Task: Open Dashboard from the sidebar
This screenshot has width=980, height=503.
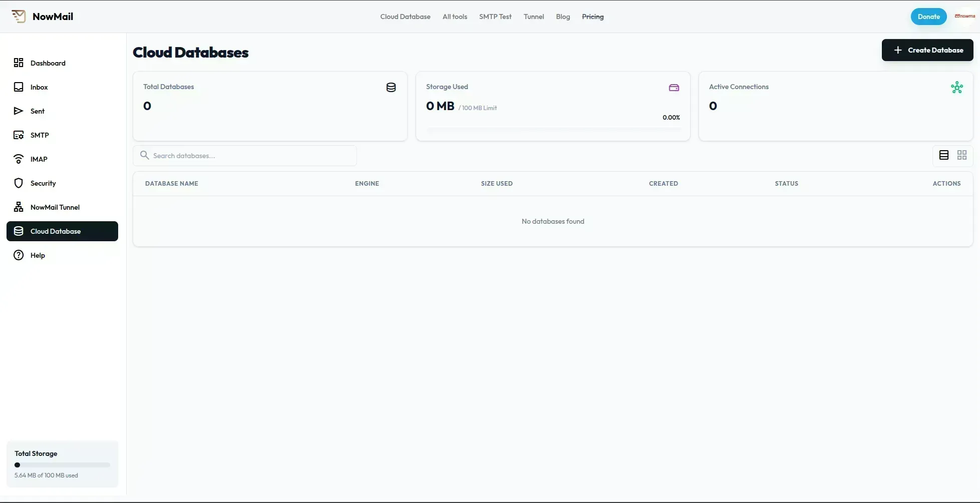Action: point(48,63)
